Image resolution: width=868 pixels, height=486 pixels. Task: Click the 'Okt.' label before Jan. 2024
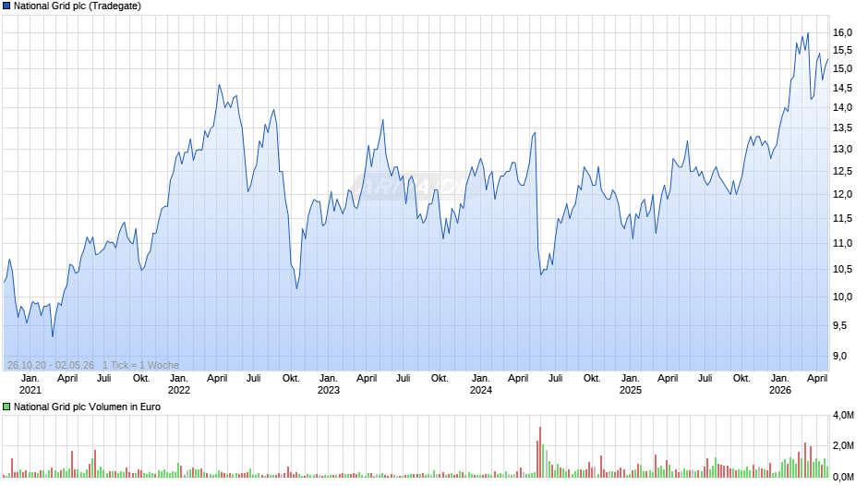click(x=440, y=379)
